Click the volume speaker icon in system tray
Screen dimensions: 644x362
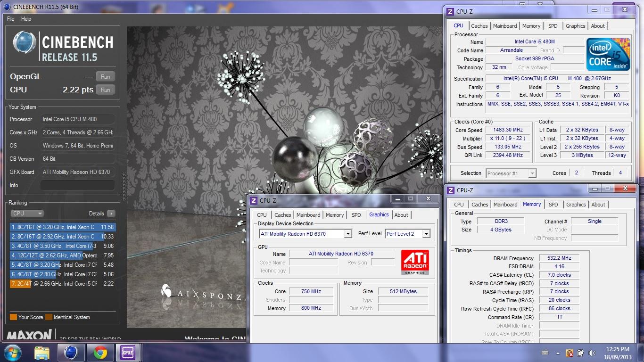click(591, 353)
